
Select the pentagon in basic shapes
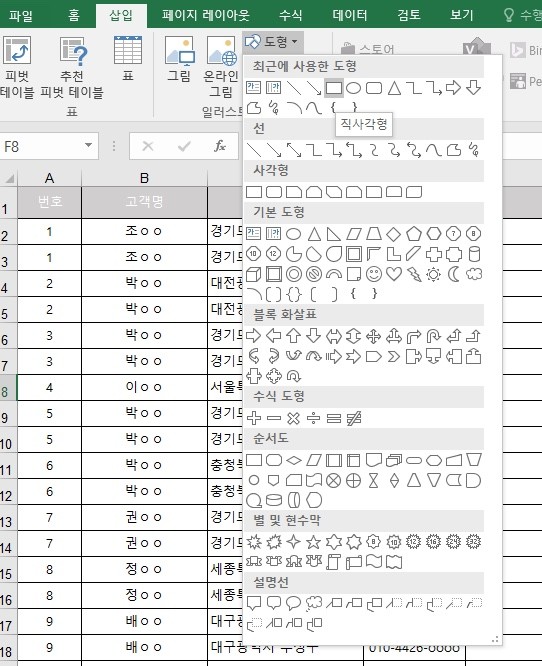[414, 234]
